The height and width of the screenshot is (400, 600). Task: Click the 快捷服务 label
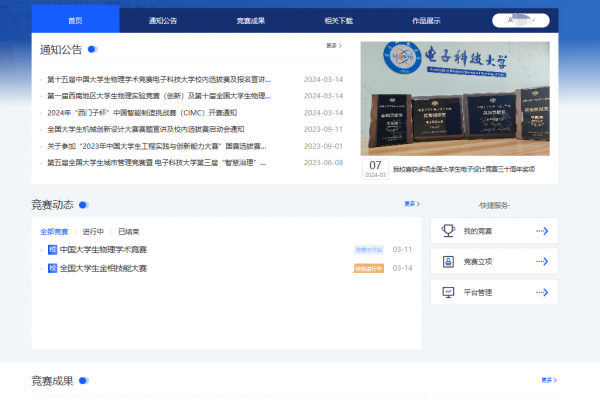click(x=494, y=206)
